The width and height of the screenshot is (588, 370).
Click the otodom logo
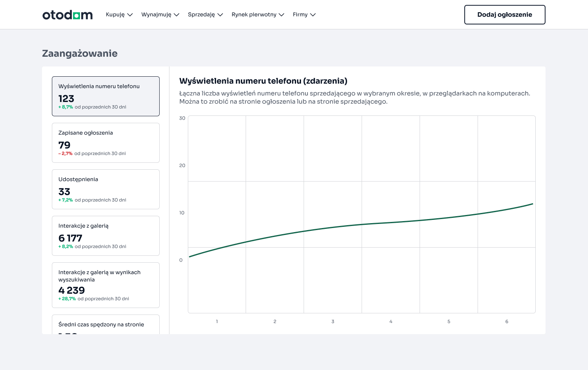[67, 14]
